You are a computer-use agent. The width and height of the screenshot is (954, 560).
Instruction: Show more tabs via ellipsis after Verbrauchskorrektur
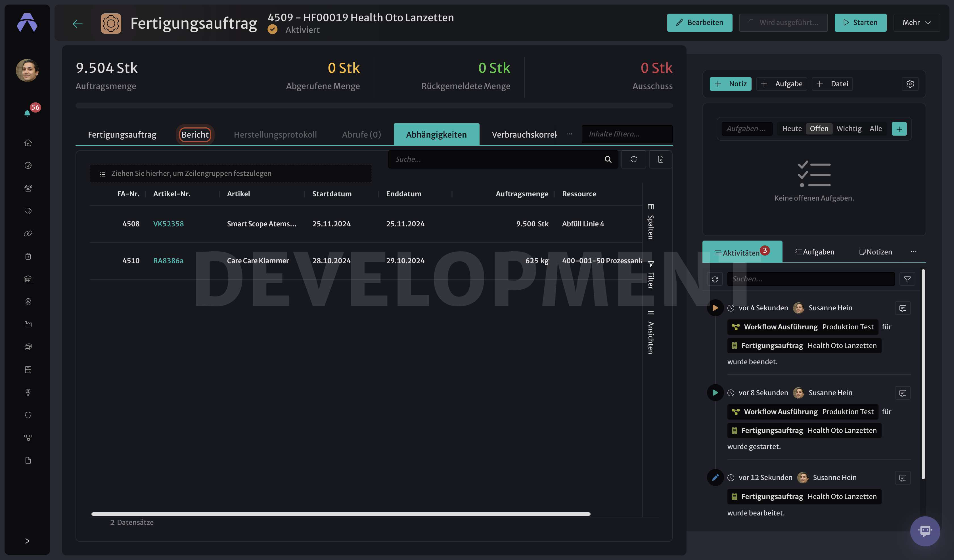pyautogui.click(x=569, y=134)
